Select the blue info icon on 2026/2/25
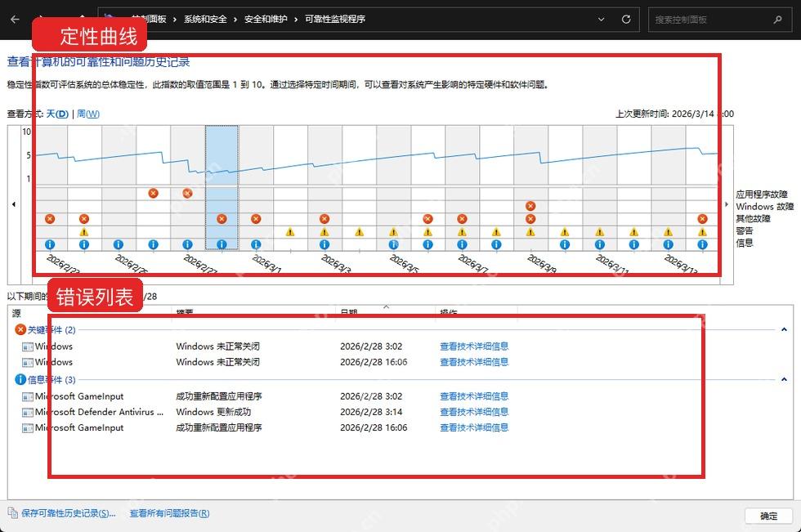This screenshot has height=532, width=801. tap(118, 244)
